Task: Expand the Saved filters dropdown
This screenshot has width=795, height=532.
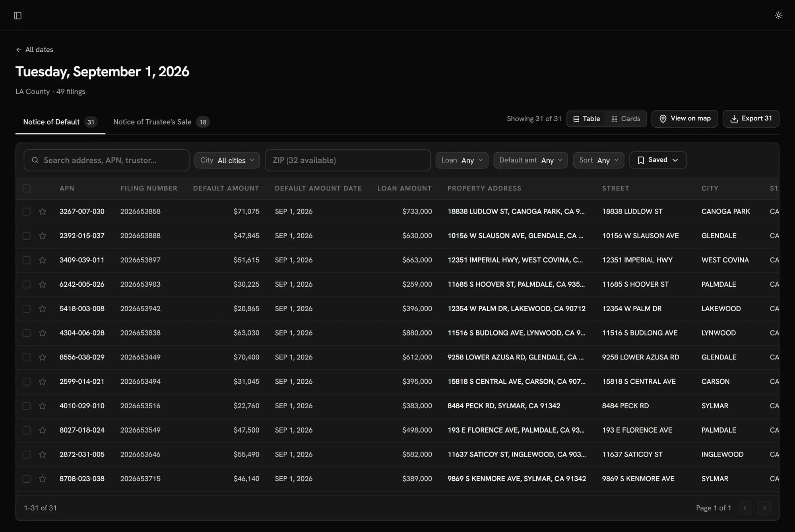Action: coord(658,160)
